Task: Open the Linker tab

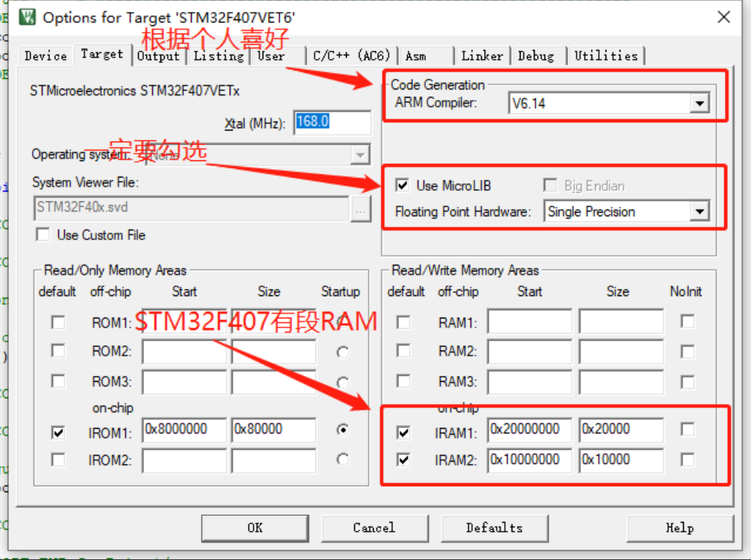Action: pos(483,56)
